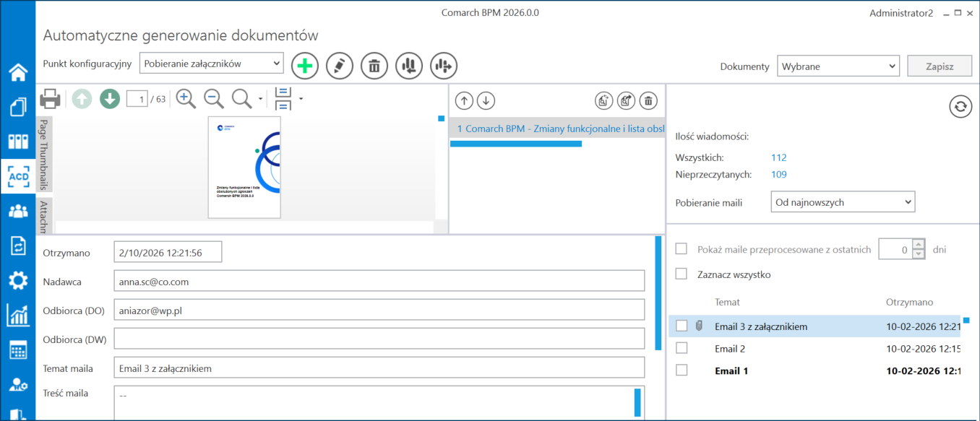980x421 pixels.
Task: Switch to the Page Thumbnails tab
Action: (x=44, y=154)
